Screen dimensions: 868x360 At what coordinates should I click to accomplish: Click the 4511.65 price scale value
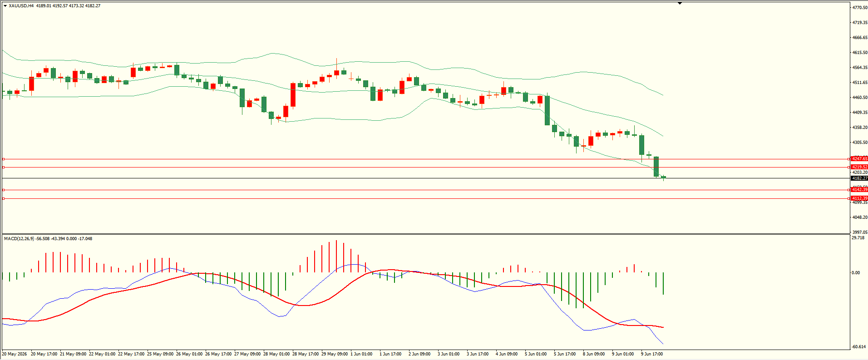pos(860,83)
